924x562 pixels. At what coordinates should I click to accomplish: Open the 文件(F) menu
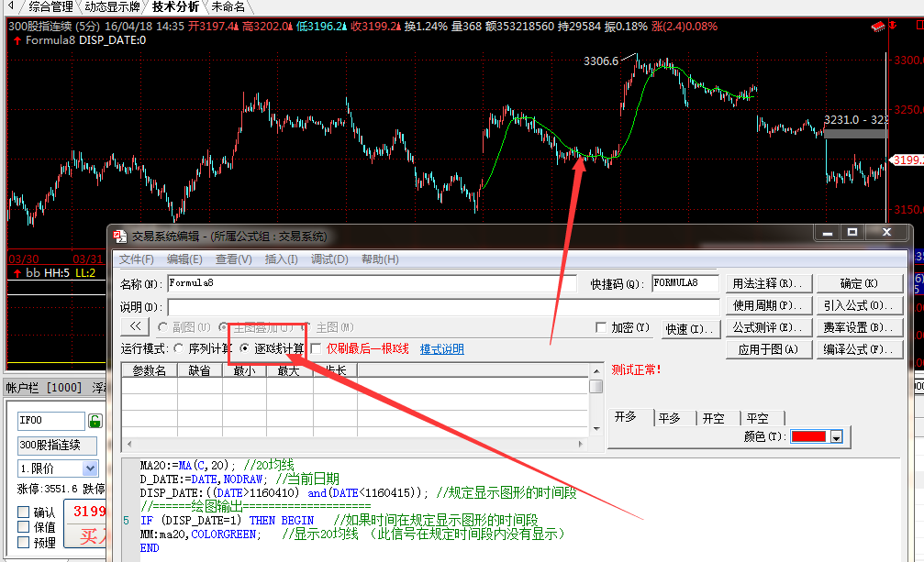click(136, 259)
